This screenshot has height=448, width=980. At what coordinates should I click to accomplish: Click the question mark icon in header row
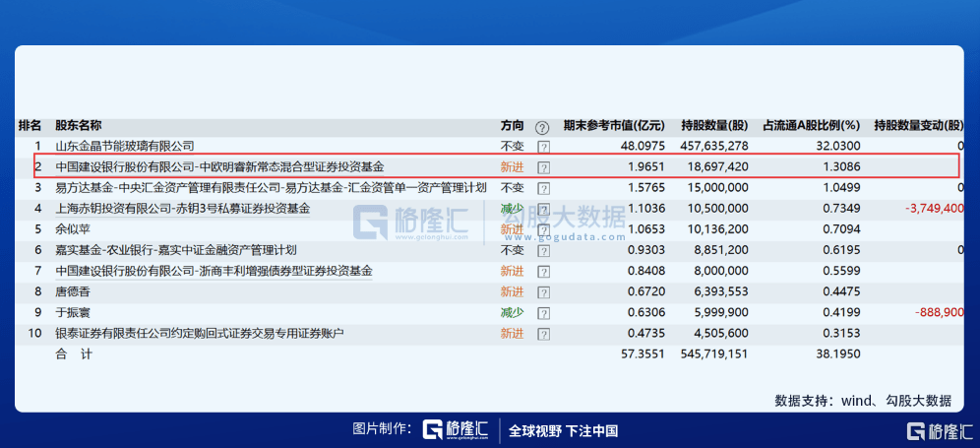point(542,128)
